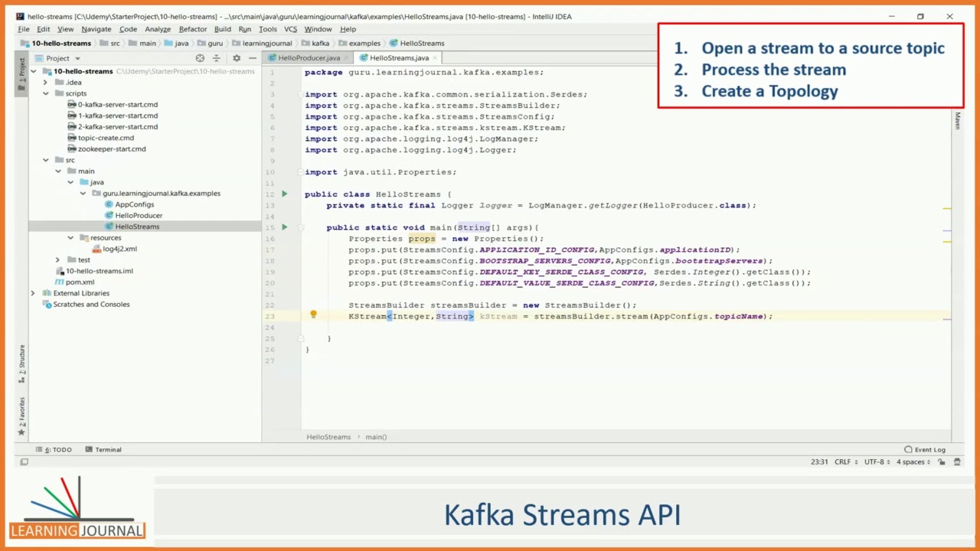Open the Tools menu
The height and width of the screenshot is (551, 980).
click(268, 29)
